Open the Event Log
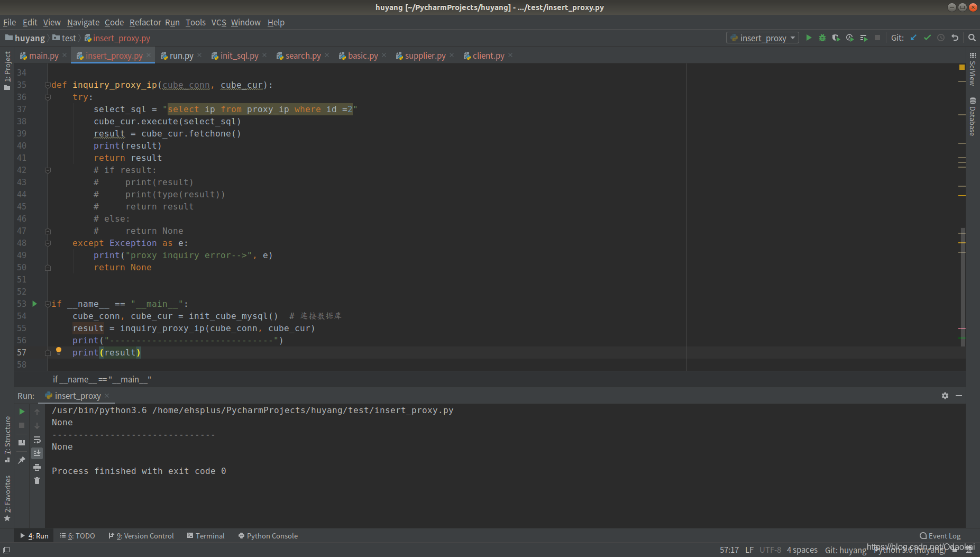The width and height of the screenshot is (980, 557). click(940, 536)
